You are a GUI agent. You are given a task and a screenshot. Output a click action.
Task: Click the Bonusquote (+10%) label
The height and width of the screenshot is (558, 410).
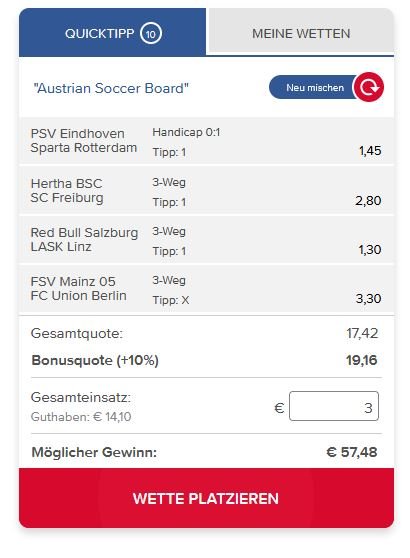coord(95,360)
